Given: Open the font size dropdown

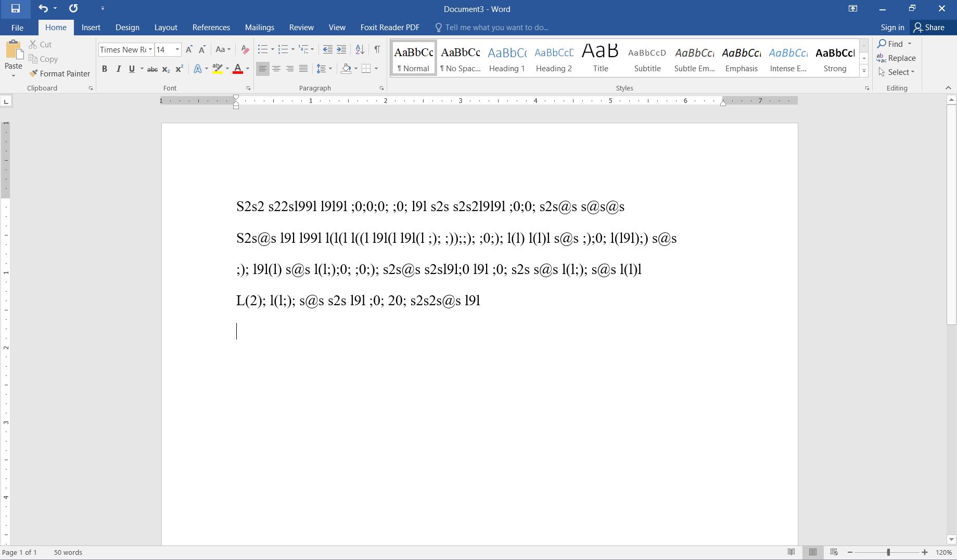Looking at the screenshot, I should point(177,50).
